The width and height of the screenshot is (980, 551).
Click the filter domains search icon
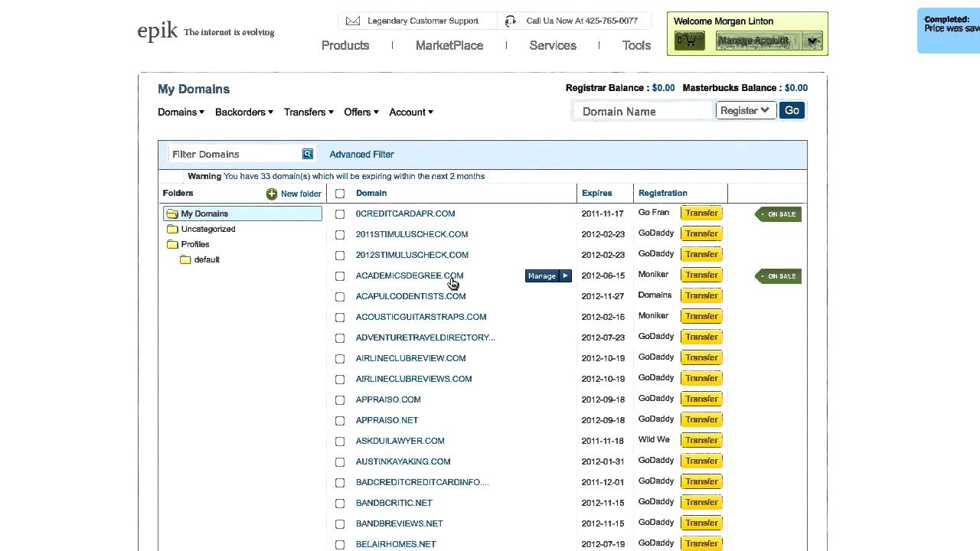coord(308,154)
